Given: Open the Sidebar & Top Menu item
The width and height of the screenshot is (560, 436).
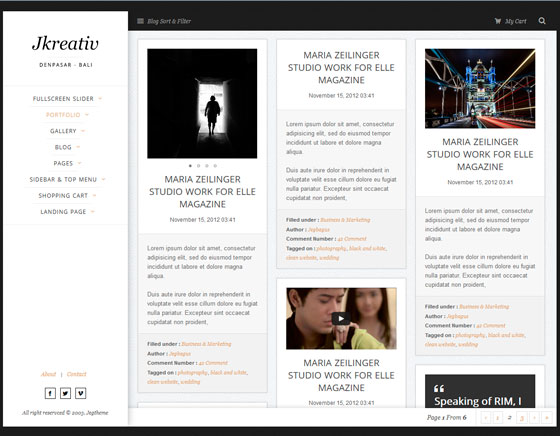Looking at the screenshot, I should (x=63, y=180).
